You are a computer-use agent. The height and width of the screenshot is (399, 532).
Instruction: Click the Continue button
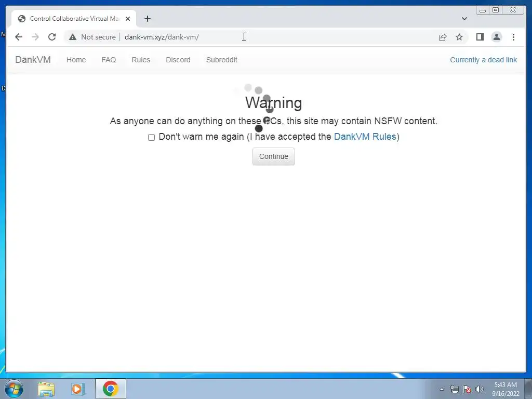click(273, 156)
